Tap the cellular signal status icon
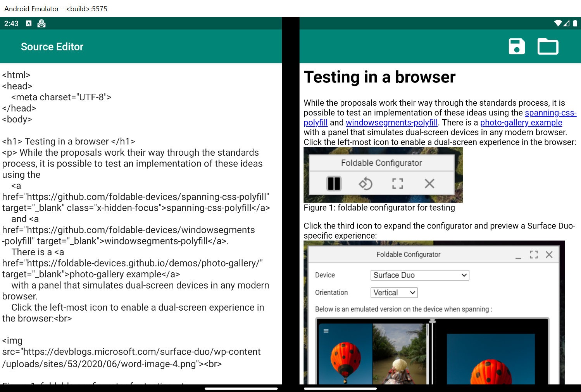 coord(566,23)
